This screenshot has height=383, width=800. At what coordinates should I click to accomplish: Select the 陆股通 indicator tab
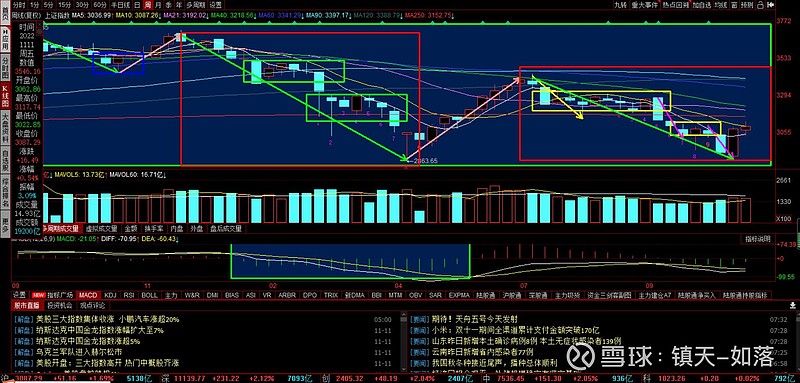485,295
